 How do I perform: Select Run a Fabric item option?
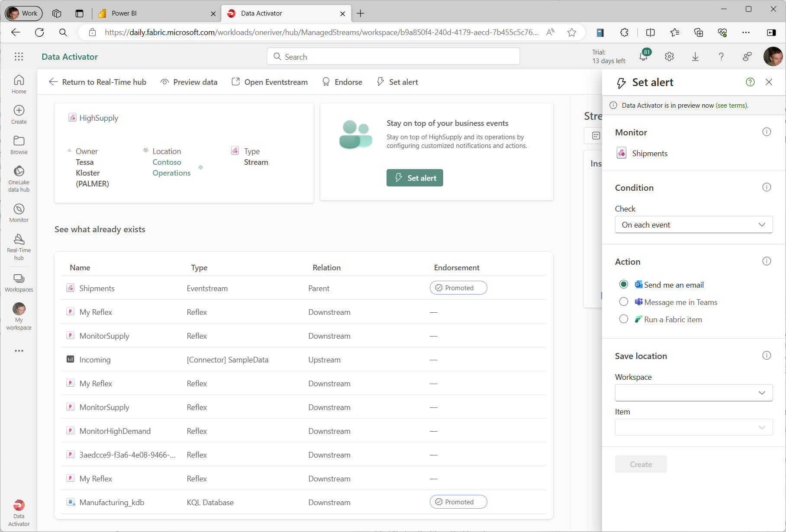pos(624,319)
